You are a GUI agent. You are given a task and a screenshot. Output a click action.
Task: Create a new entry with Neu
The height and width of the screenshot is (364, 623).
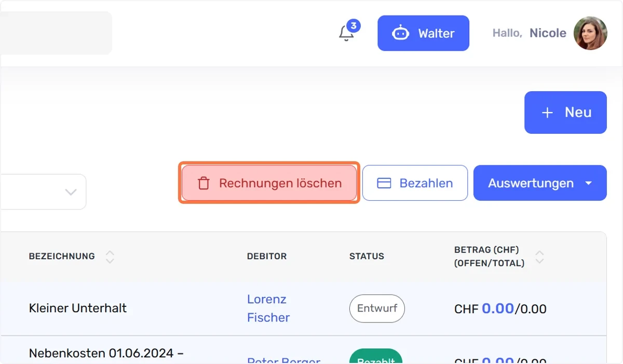tap(565, 113)
